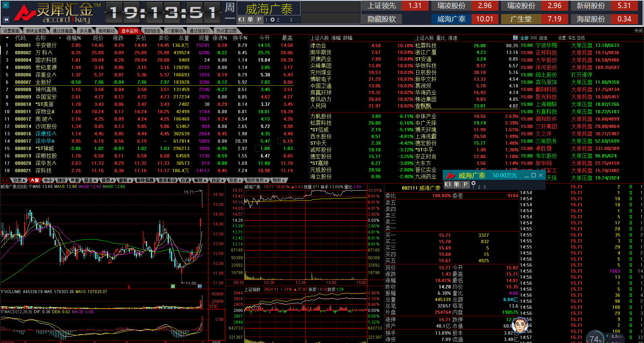Maximize the 威海广泰 50.00万元 popup window
Image resolution: width=644 pixels, height=343 pixels.
tap(534, 176)
